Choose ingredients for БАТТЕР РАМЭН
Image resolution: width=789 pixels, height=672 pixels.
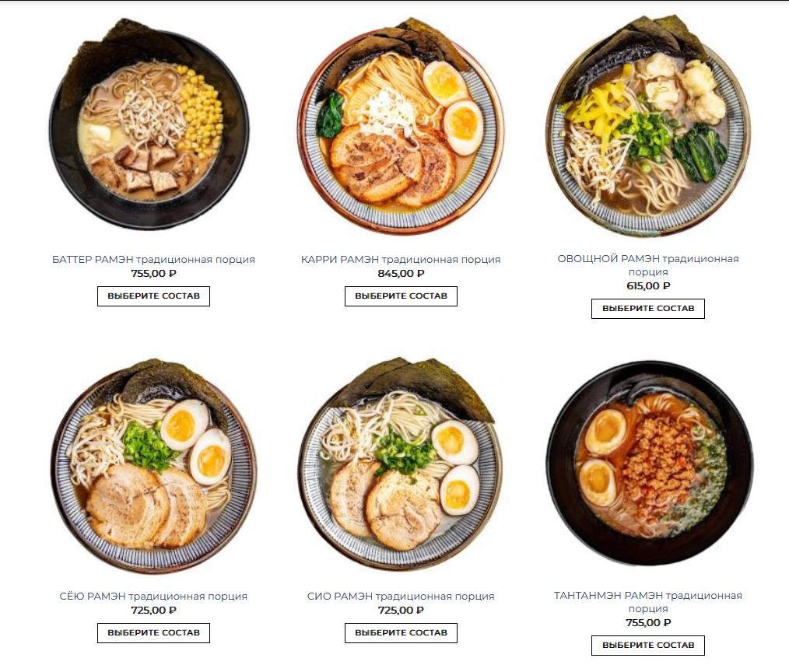click(153, 296)
